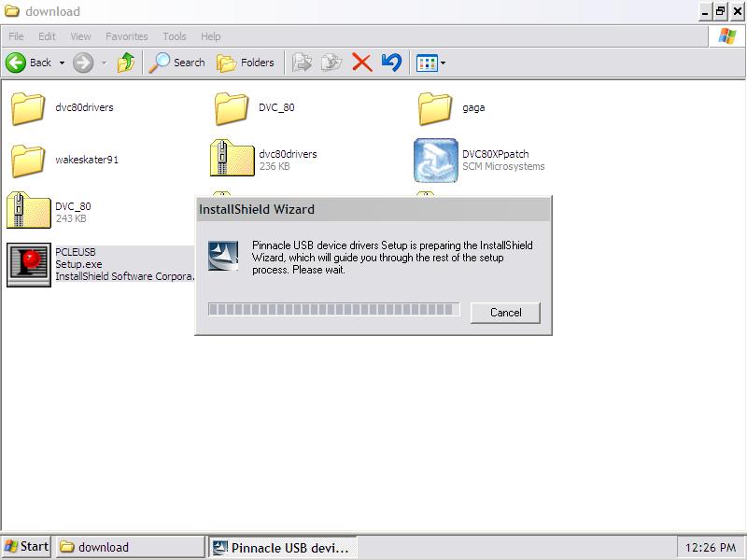This screenshot has width=747, height=560.
Task: Open the Windows Start menu
Action: [x=26, y=547]
